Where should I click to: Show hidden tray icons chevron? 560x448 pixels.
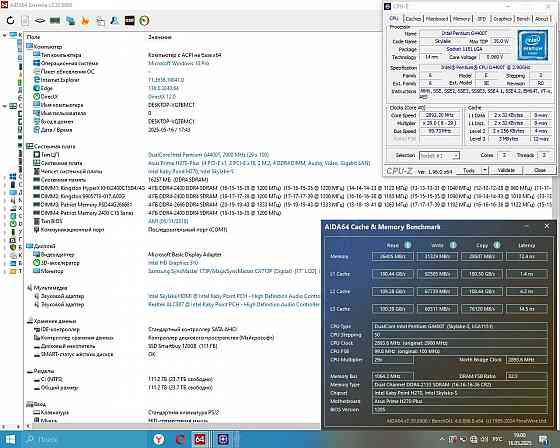click(442, 439)
